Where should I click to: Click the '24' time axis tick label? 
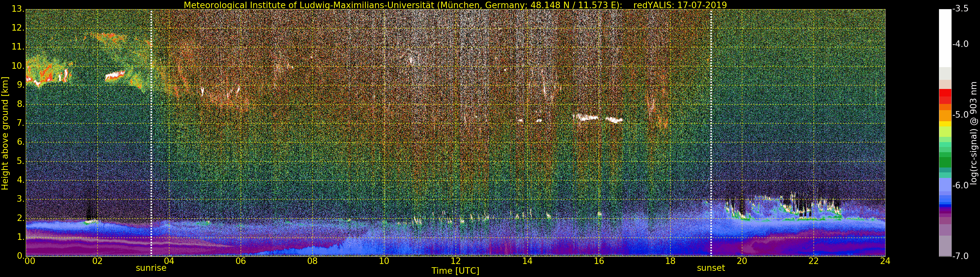(885, 261)
